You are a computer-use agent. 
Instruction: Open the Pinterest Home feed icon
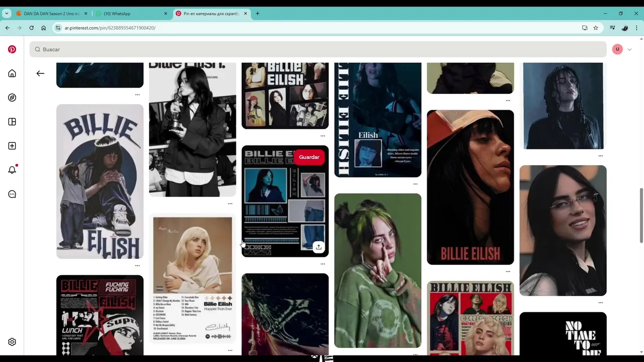point(12,73)
